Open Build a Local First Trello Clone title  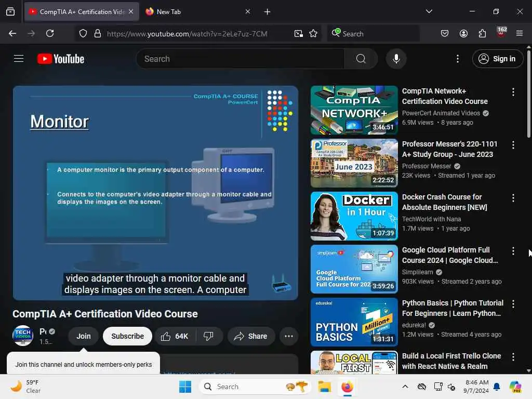click(x=451, y=361)
